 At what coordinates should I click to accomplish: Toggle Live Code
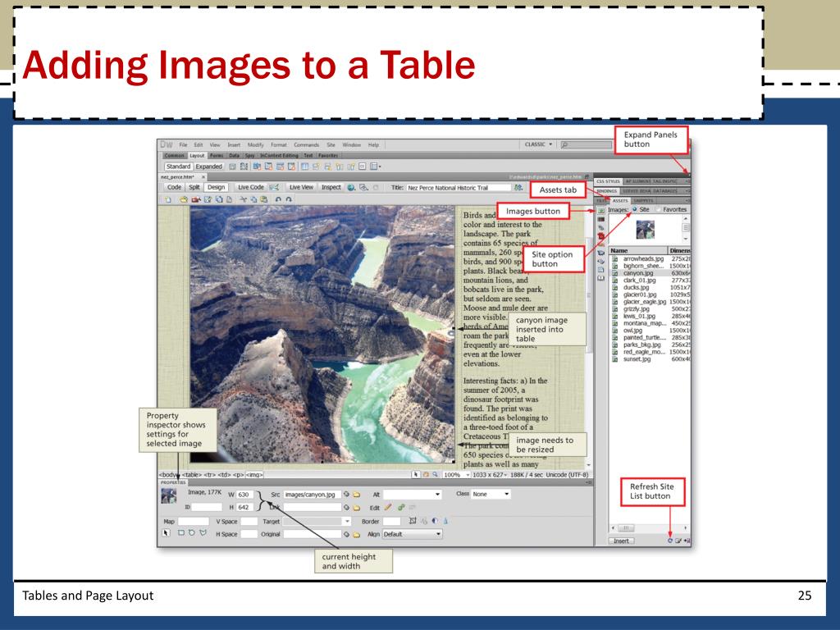pos(251,188)
